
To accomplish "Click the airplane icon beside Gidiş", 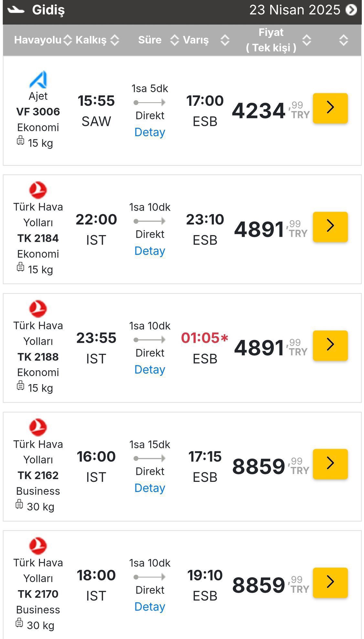I will pyautogui.click(x=16, y=10).
